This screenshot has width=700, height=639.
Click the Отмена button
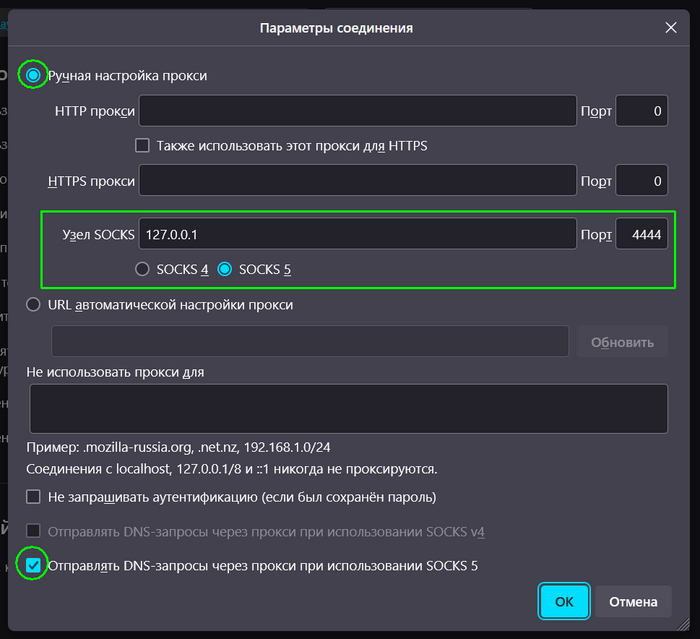click(633, 601)
